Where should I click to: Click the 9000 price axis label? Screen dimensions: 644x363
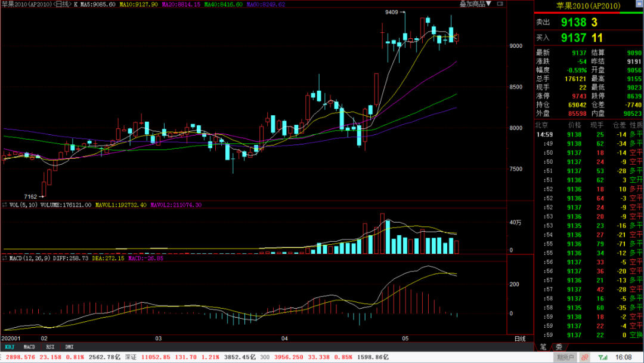(516, 46)
